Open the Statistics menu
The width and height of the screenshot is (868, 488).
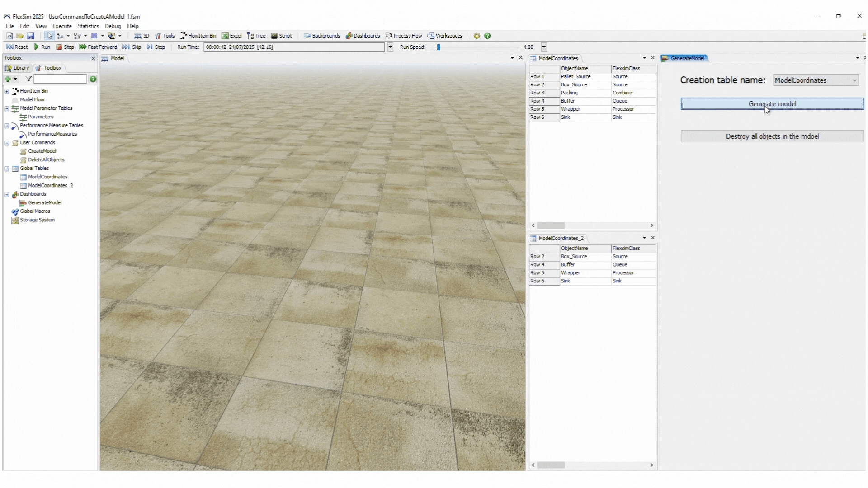[88, 26]
